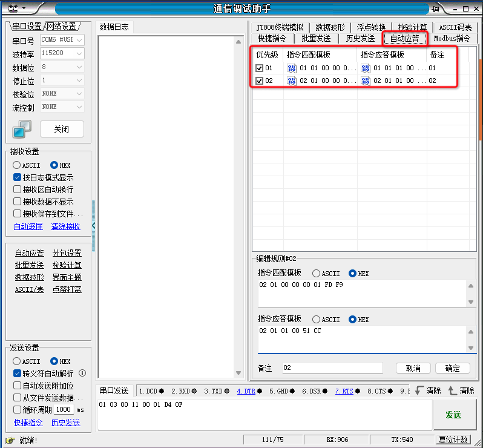Viewport: 483px width, 448px height.
Task: Open the 校验位 NONE dropdown
Action: pos(62,94)
